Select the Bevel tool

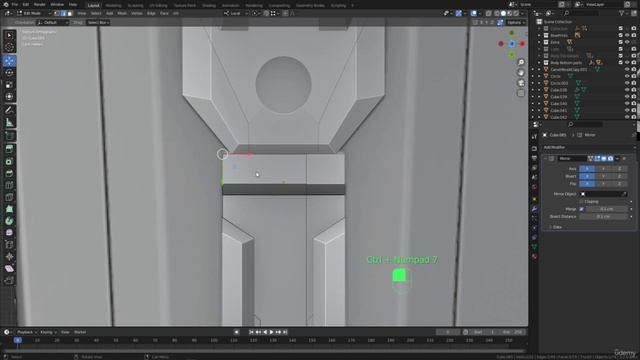coord(9,173)
